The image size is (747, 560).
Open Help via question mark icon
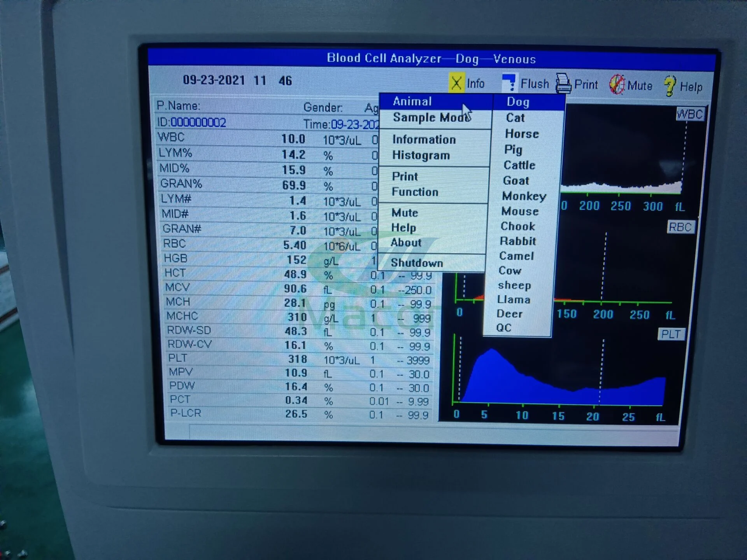(670, 86)
